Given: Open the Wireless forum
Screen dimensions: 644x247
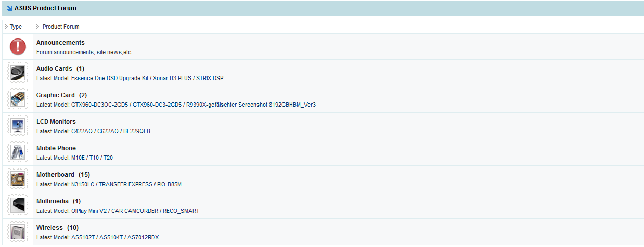Looking at the screenshot, I should (x=49, y=228).
